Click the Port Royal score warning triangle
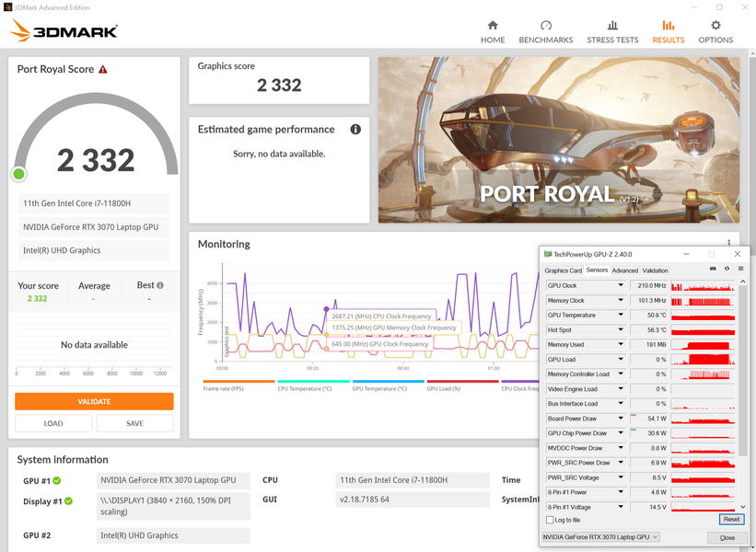Image resolution: width=756 pixels, height=552 pixels. pos(103,69)
